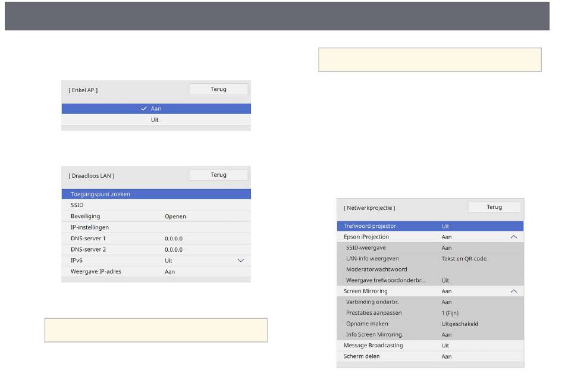This screenshot has height=392, width=565.
Task: Click Terug button in Draadloos LAN panel
Action: [218, 175]
